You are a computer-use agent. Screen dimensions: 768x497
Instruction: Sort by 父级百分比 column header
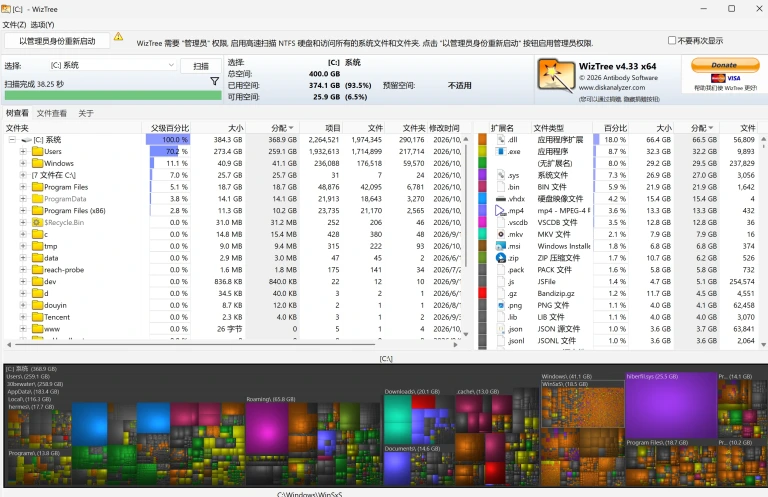click(x=169, y=128)
